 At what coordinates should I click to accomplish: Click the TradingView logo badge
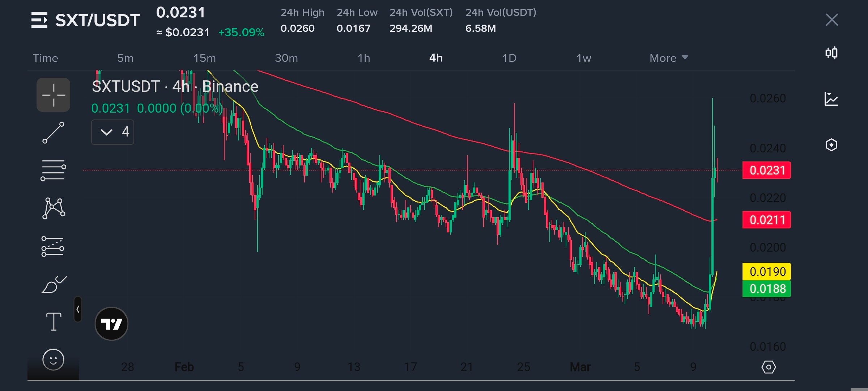pos(111,324)
